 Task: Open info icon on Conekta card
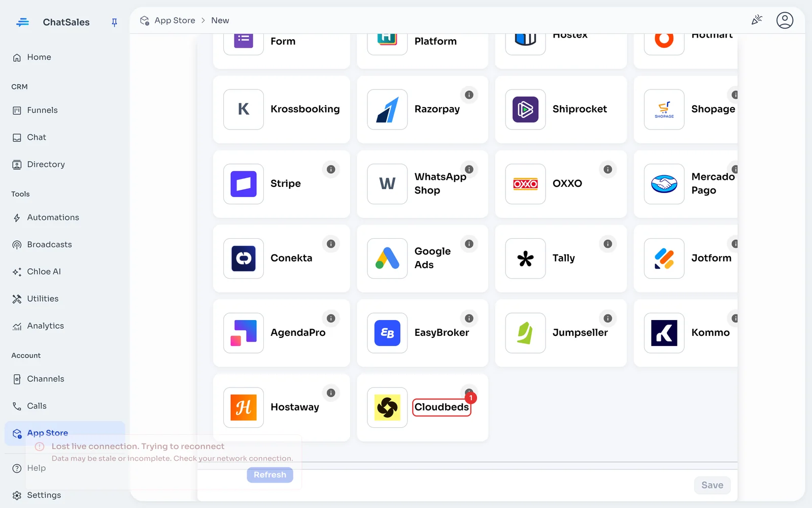click(331, 244)
